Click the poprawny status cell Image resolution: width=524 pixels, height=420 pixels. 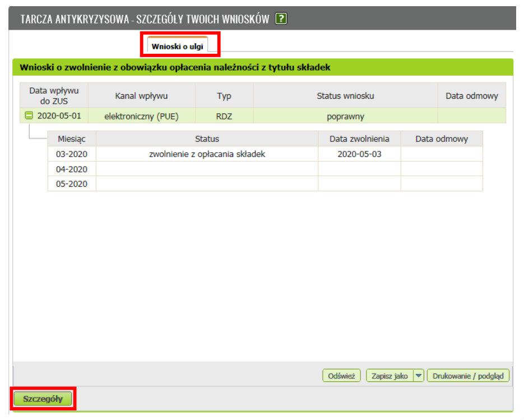click(345, 117)
